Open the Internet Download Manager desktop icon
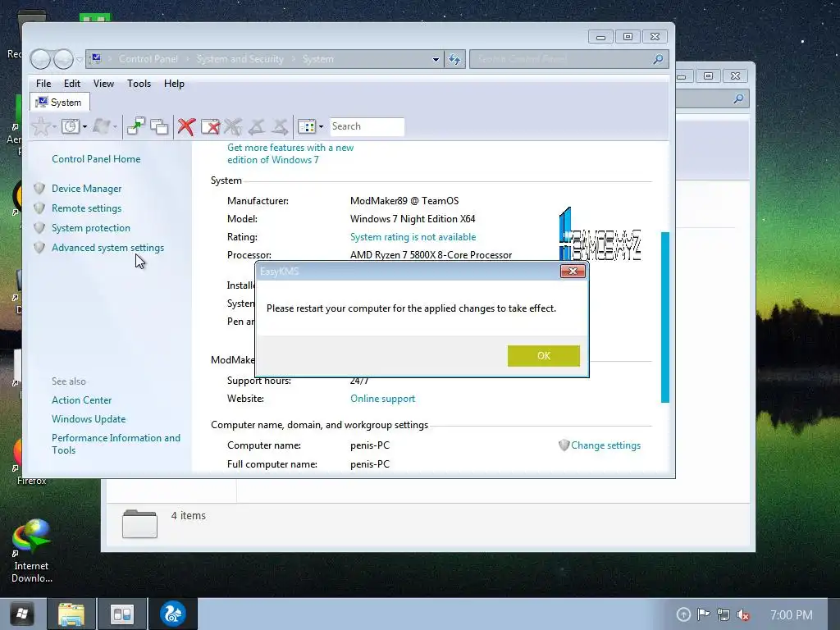This screenshot has height=630, width=840. tap(32, 551)
